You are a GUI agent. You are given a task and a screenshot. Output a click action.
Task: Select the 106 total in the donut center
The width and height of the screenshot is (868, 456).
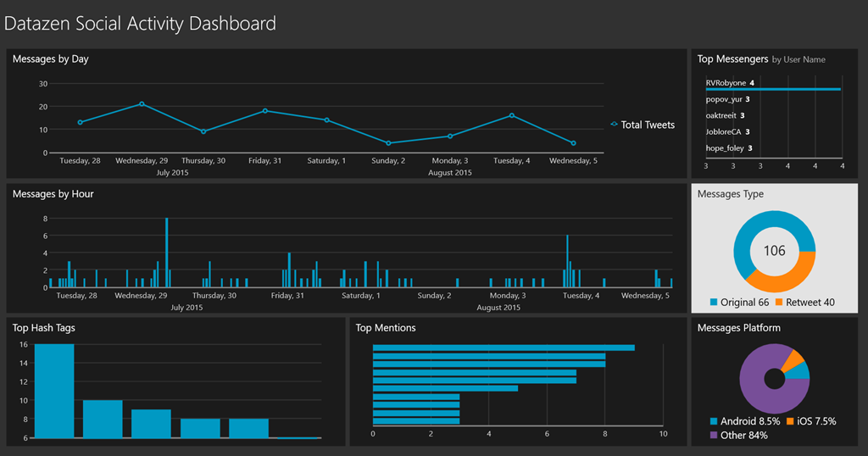[x=775, y=251]
